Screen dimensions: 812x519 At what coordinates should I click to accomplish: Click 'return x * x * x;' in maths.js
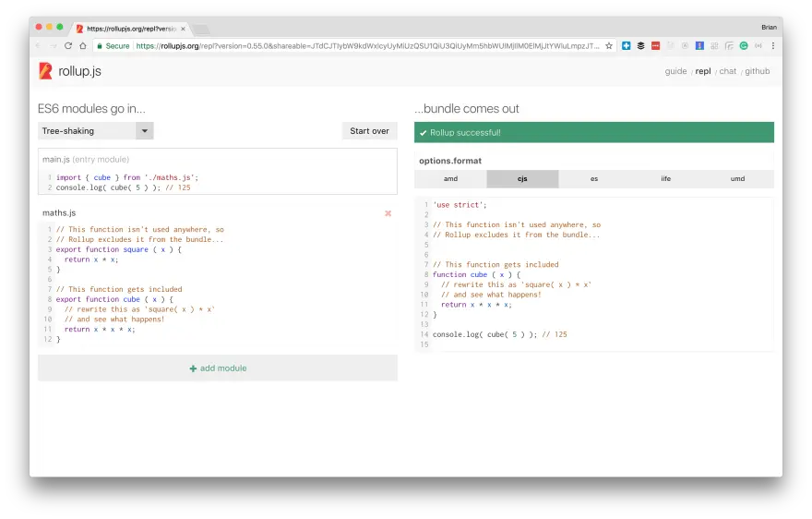tap(100, 330)
